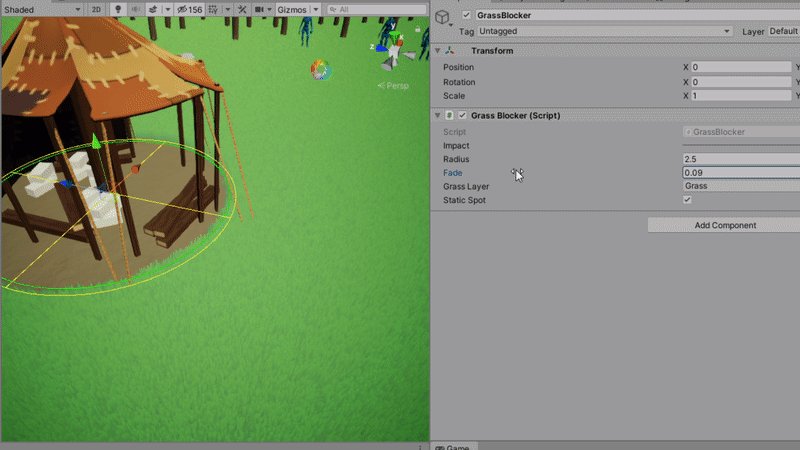Click the Add Component button

[x=724, y=225]
